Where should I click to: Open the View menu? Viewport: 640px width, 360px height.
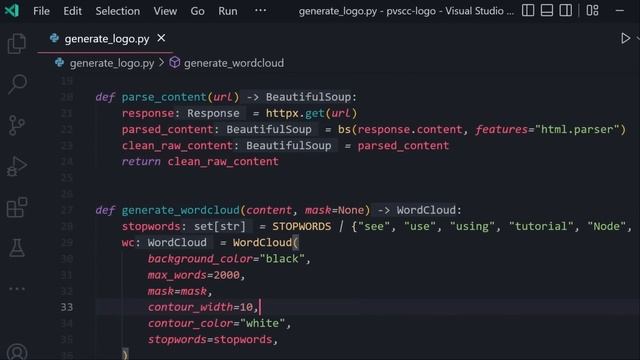pos(165,11)
